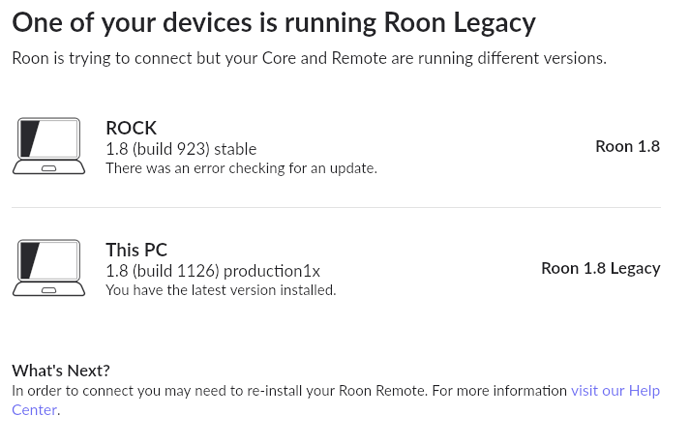Click the This PC laptop icon

[x=48, y=268]
